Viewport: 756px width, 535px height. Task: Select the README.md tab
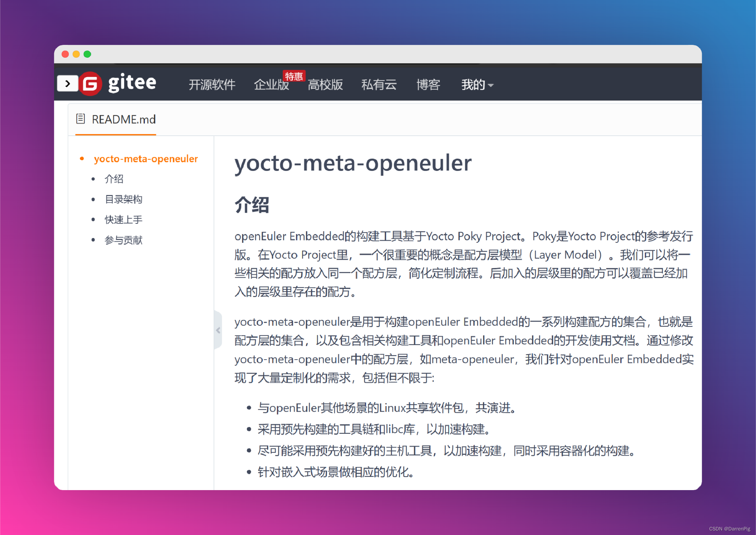(x=116, y=120)
